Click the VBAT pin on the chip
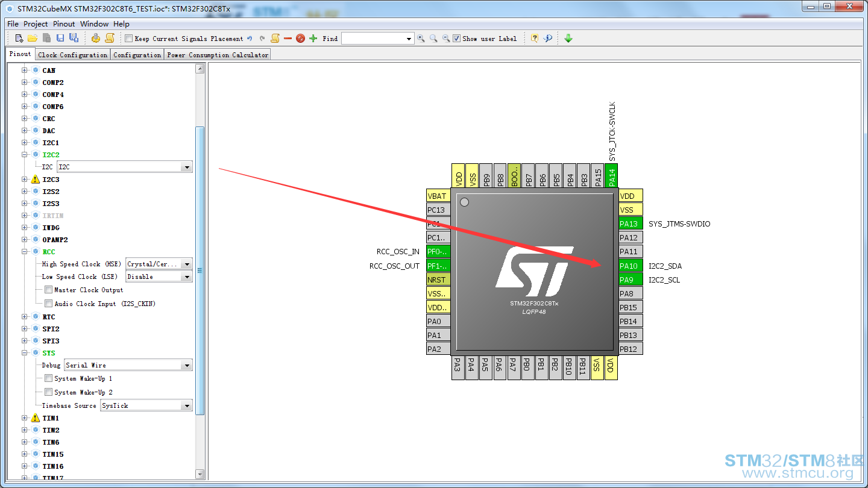868x488 pixels. pyautogui.click(x=438, y=196)
